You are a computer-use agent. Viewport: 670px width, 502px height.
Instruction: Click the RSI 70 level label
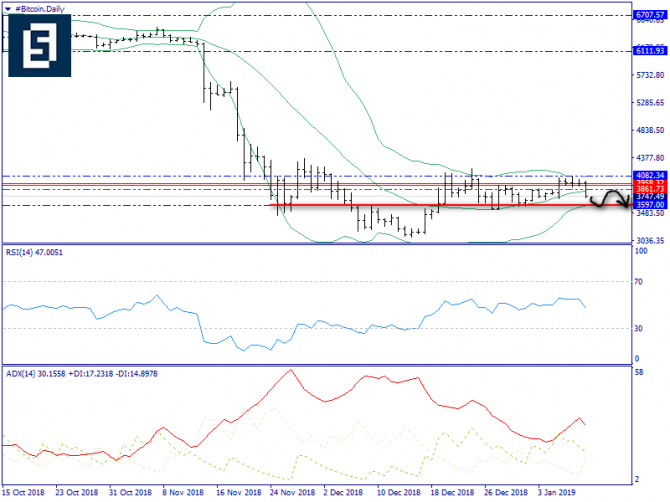(x=638, y=282)
